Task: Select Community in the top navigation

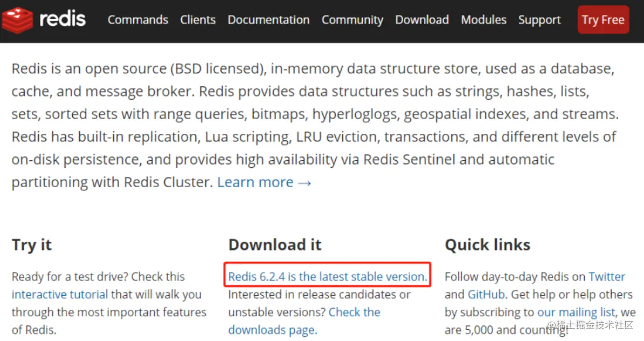Action: point(352,20)
